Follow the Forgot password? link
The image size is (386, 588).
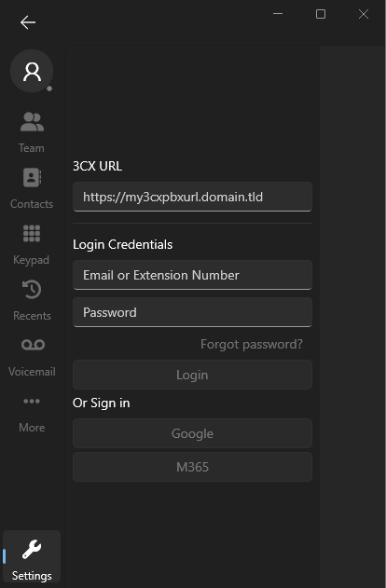[252, 344]
